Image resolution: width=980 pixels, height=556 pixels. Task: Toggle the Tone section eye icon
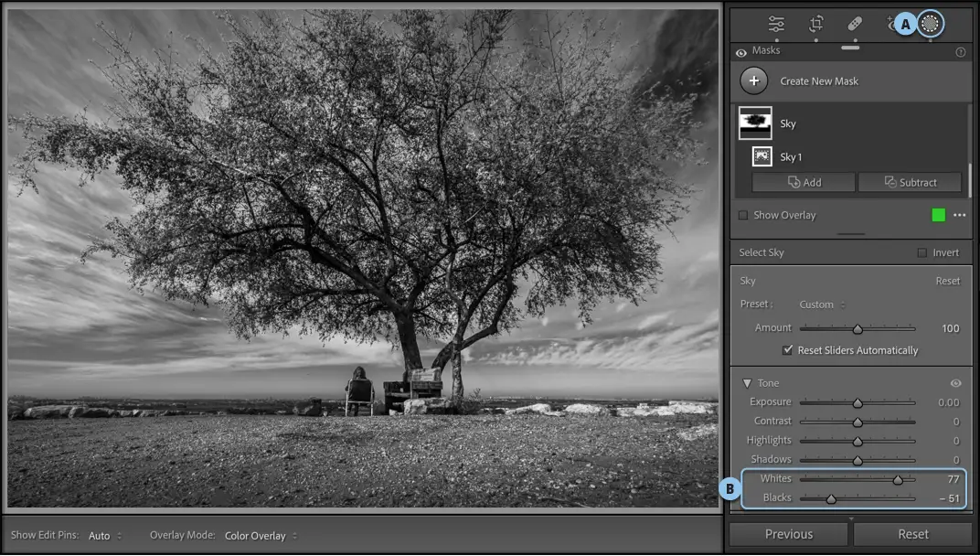(955, 383)
